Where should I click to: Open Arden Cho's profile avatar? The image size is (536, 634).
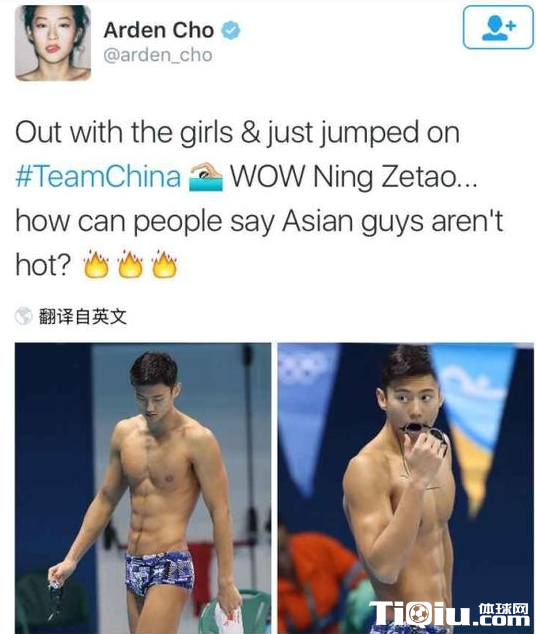pyautogui.click(x=53, y=43)
